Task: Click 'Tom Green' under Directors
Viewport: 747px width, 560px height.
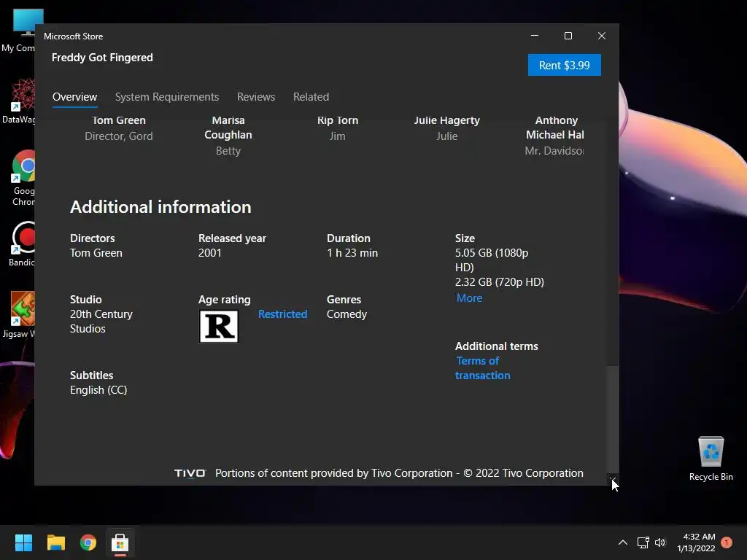Action: tap(96, 253)
